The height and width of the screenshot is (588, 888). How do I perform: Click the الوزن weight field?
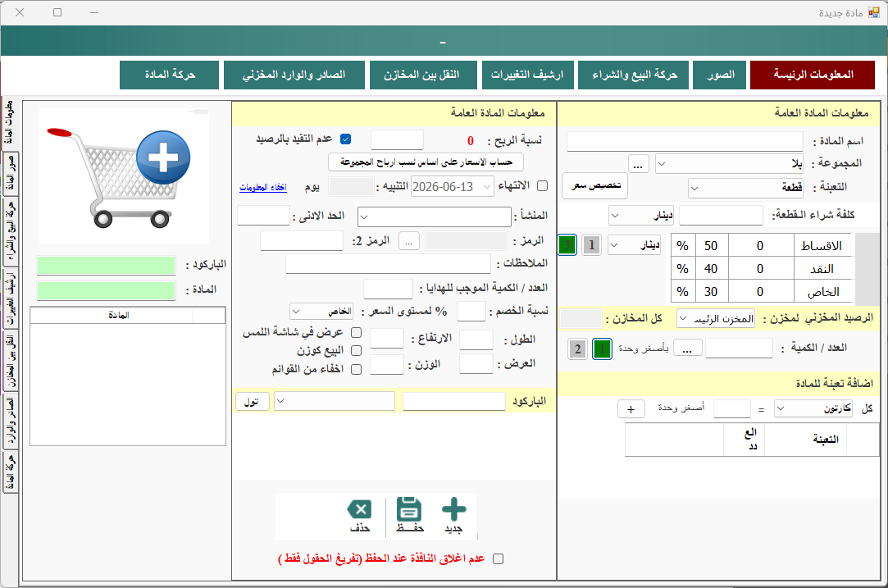tap(387, 364)
